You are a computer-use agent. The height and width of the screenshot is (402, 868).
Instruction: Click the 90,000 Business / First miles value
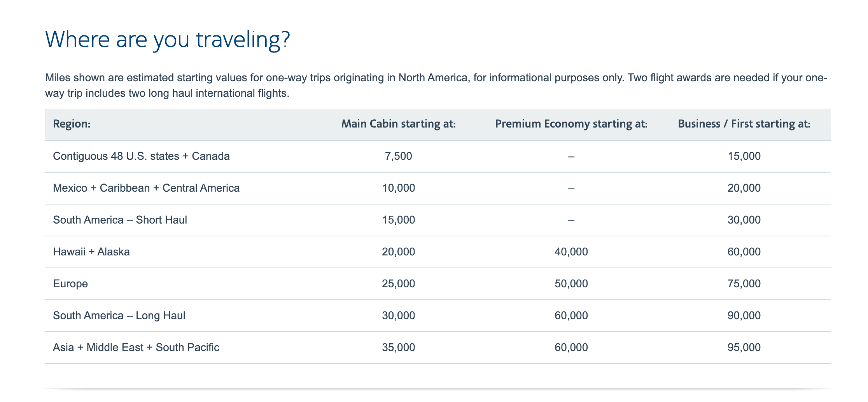click(744, 316)
